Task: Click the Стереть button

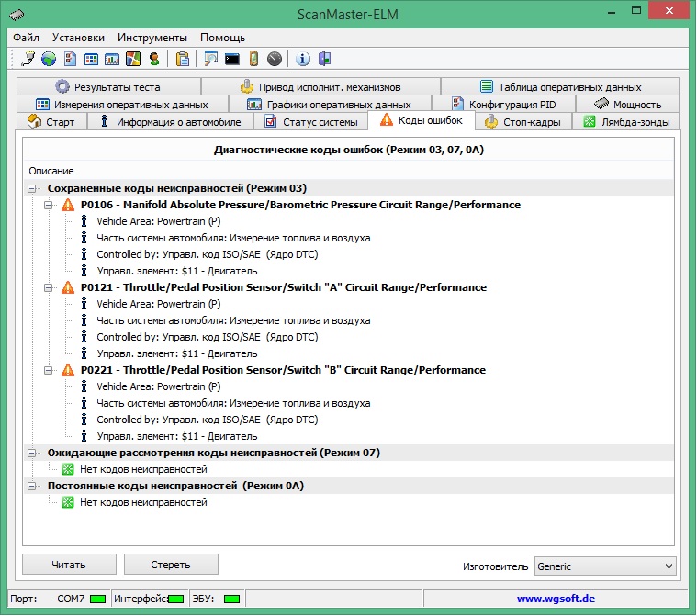Action: point(171,564)
